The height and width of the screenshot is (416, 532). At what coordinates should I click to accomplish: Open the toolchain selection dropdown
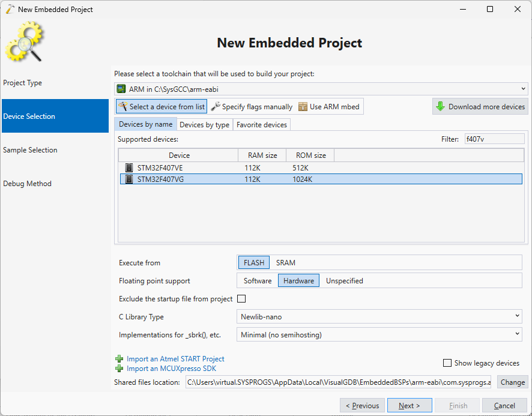[x=522, y=89]
